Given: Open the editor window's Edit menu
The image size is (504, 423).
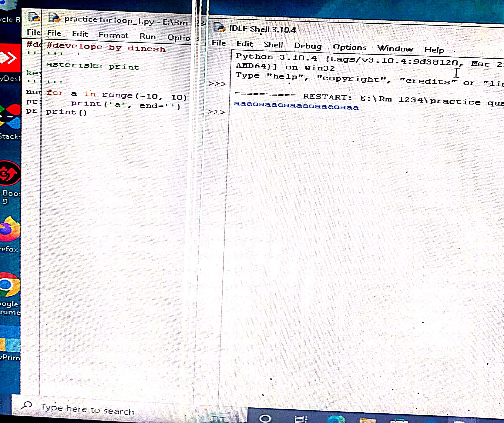Looking at the screenshot, I should tap(80, 34).
